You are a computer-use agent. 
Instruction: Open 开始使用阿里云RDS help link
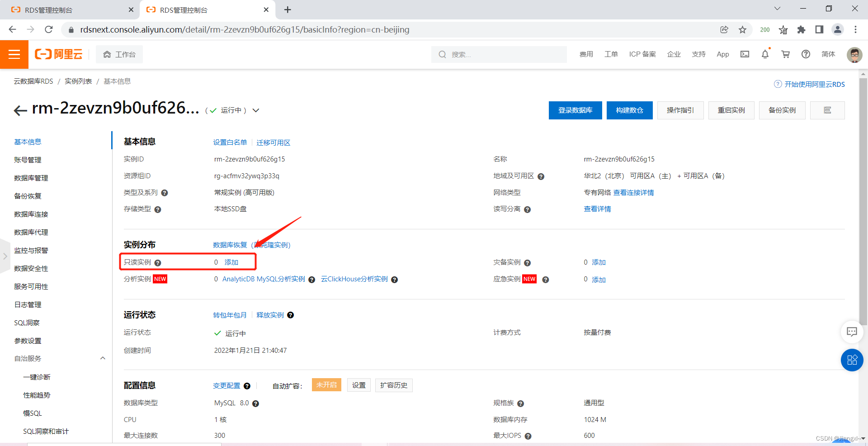[x=809, y=84]
